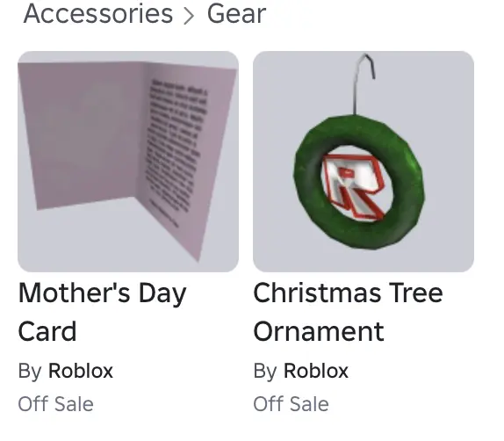The height and width of the screenshot is (441, 504).
Task: Open the Mother's Day Card thumbnail
Action: pyautogui.click(x=128, y=162)
